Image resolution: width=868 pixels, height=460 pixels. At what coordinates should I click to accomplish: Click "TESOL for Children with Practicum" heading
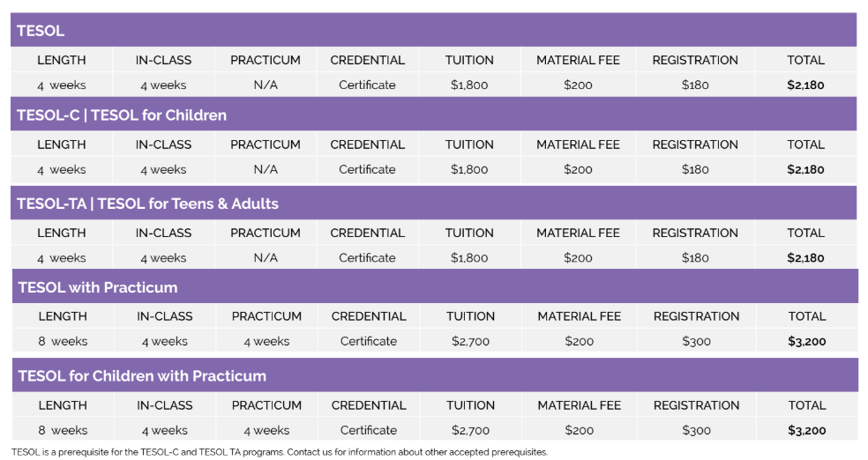click(142, 375)
